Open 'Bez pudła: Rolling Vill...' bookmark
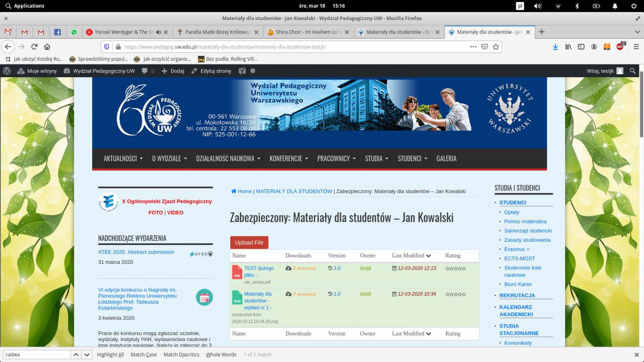 [228, 59]
